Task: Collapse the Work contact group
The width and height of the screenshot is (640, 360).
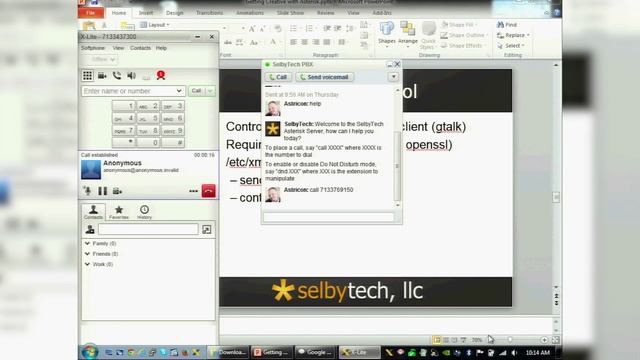Action: [87, 264]
